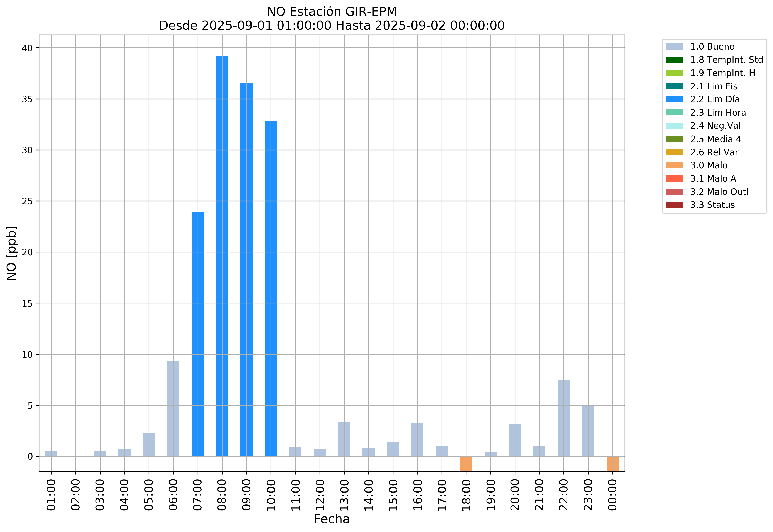
Task: Click the gray bar at 06:00
Action: (173, 409)
